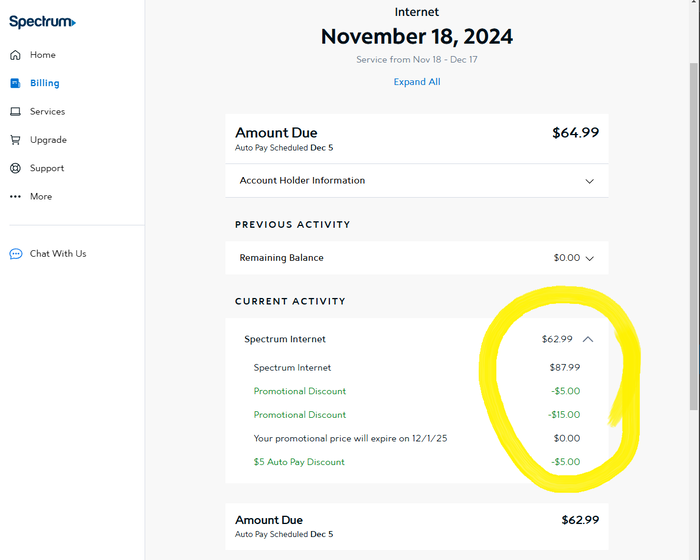Click the Billing document icon
The height and width of the screenshot is (560, 700).
(x=15, y=83)
